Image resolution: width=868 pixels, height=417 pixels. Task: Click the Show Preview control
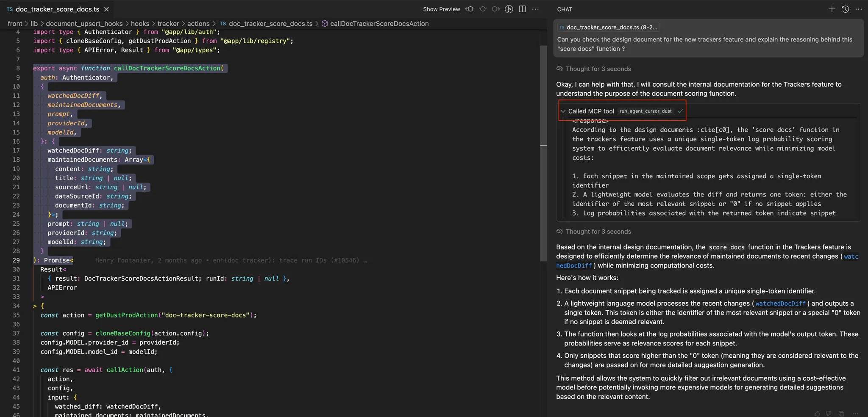[441, 9]
